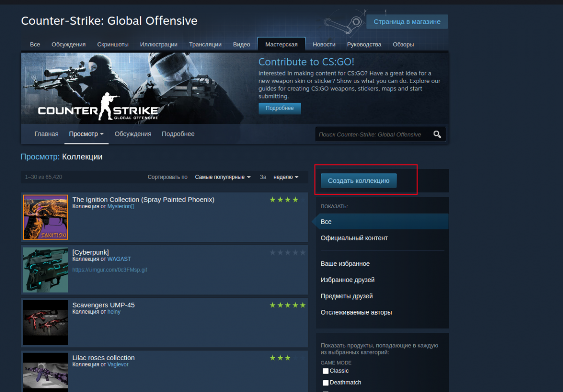Click the star rating of [Cyberpunk]
Screen dimensions: 563x392
(x=288, y=252)
